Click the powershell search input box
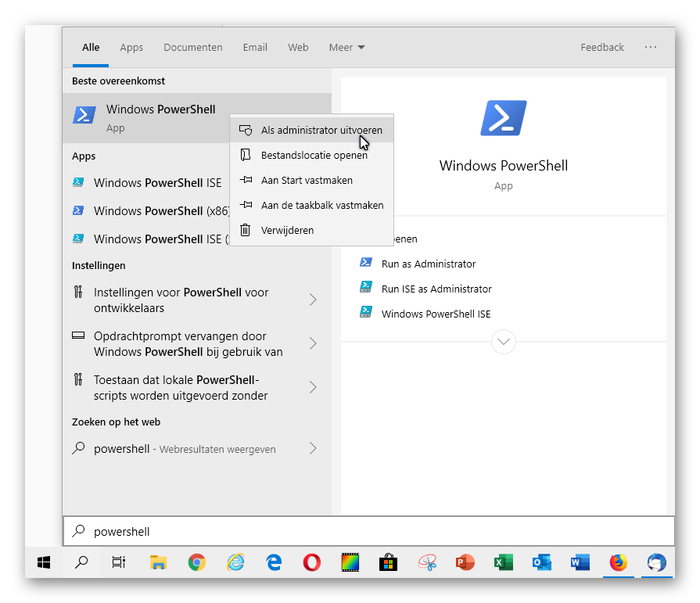 (368, 531)
